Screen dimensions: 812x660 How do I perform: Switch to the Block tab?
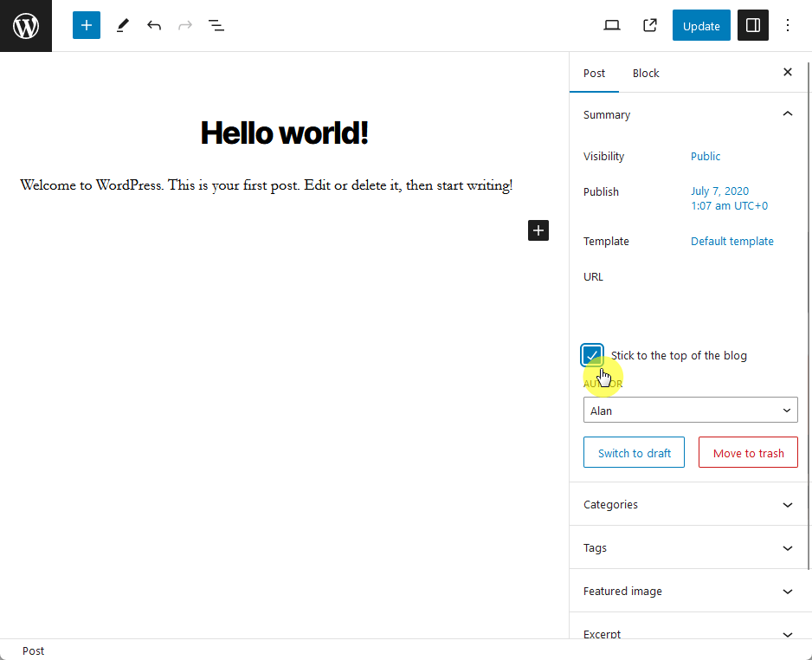pyautogui.click(x=645, y=73)
